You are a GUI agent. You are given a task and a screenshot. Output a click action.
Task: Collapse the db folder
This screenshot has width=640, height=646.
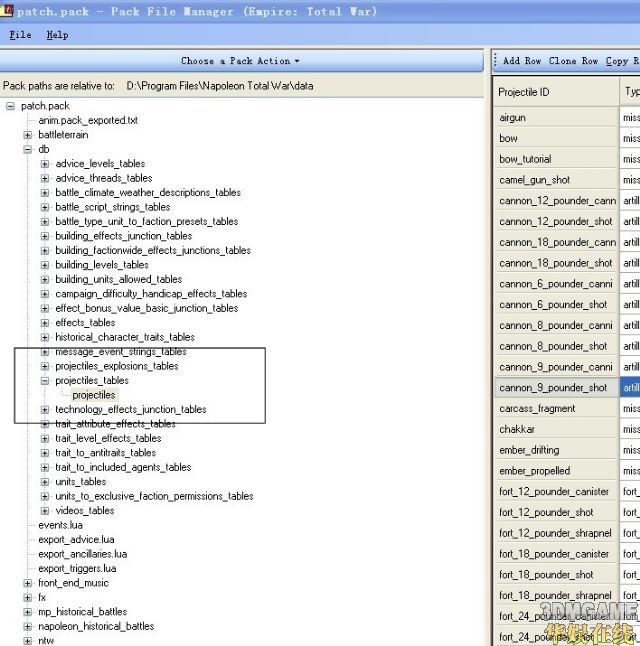(x=28, y=150)
